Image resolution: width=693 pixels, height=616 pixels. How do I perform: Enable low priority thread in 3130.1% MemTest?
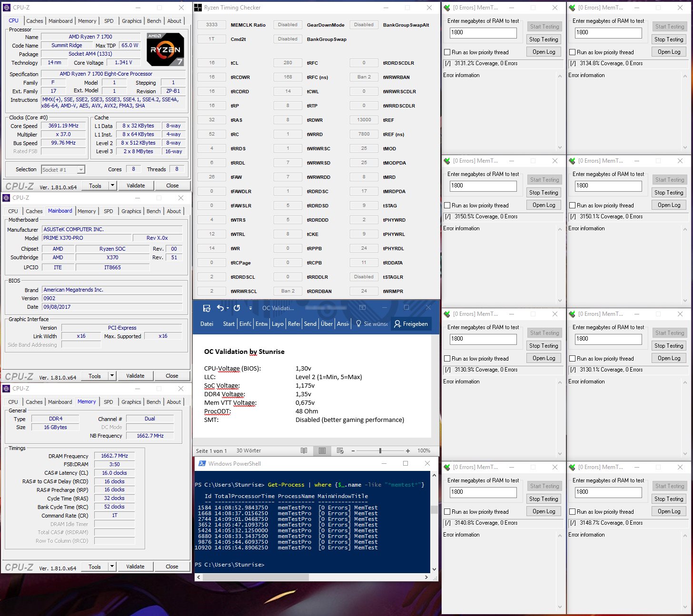(572, 359)
